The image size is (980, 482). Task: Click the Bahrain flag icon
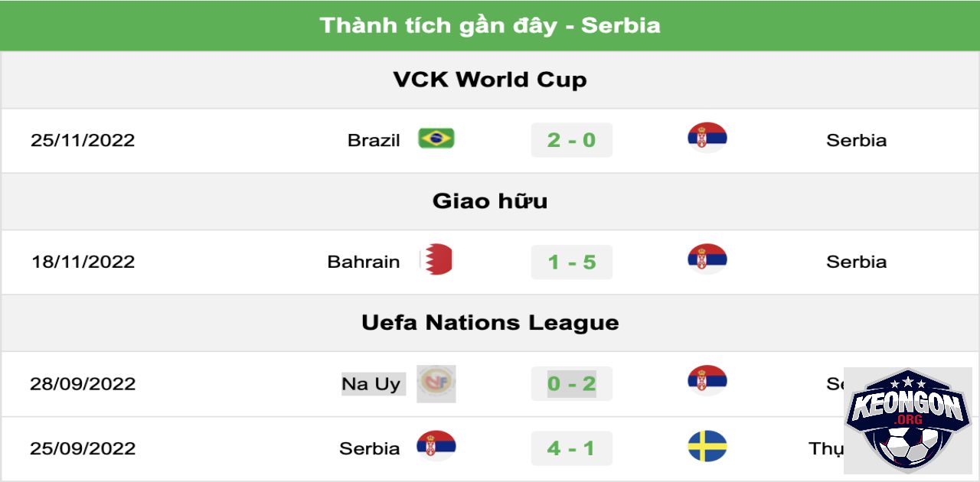(436, 260)
